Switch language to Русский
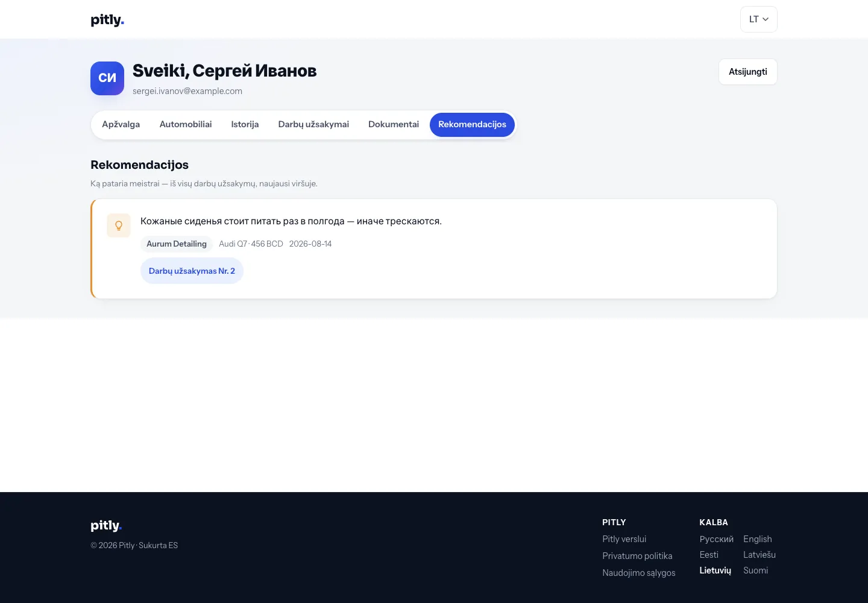The width and height of the screenshot is (868, 603). pos(717,539)
